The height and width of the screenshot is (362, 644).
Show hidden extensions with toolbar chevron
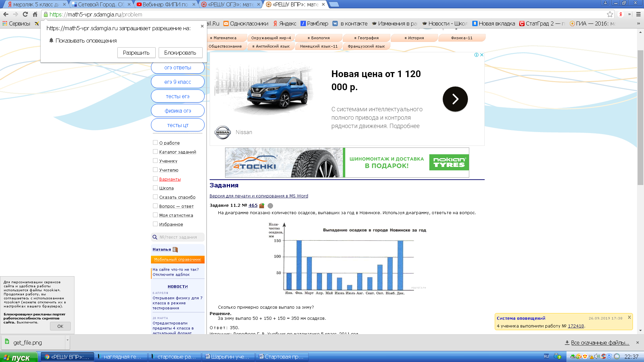(629, 14)
